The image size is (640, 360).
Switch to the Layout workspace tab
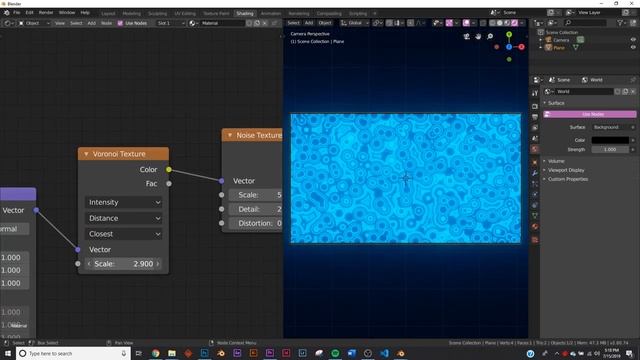pyautogui.click(x=108, y=13)
